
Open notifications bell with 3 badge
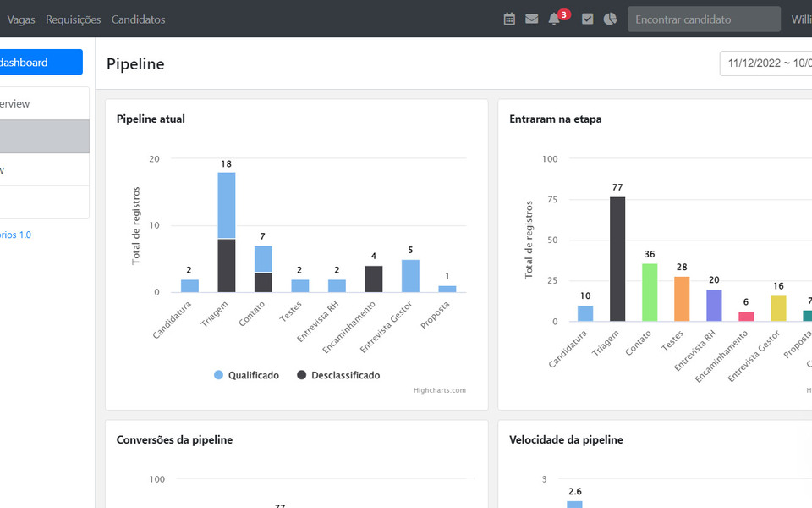tap(557, 18)
